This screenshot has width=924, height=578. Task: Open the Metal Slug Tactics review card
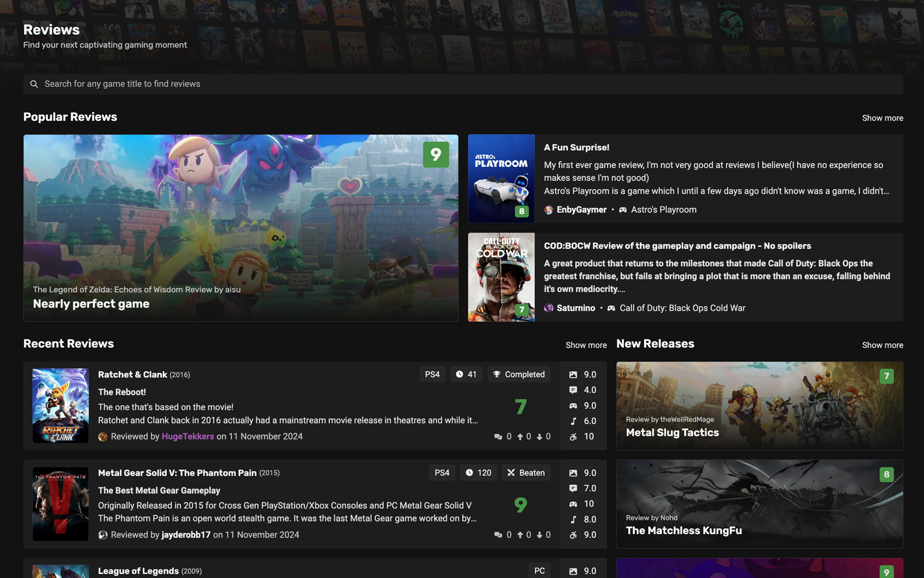(x=759, y=406)
